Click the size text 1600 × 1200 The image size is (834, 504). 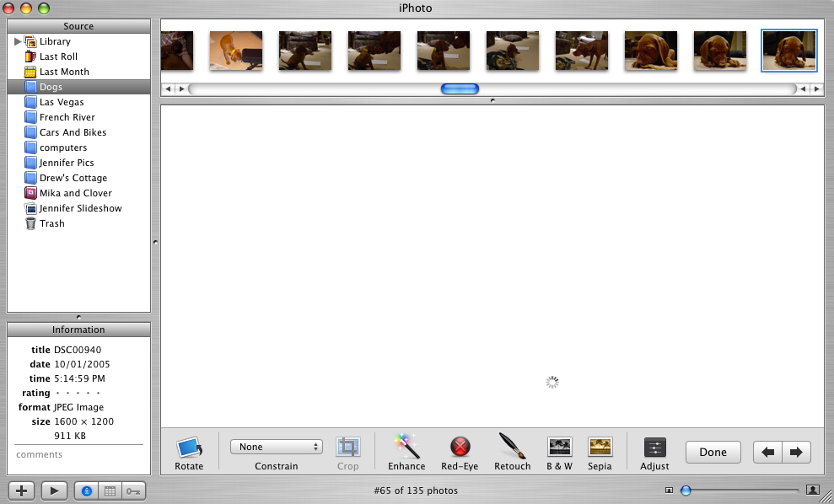tap(84, 421)
